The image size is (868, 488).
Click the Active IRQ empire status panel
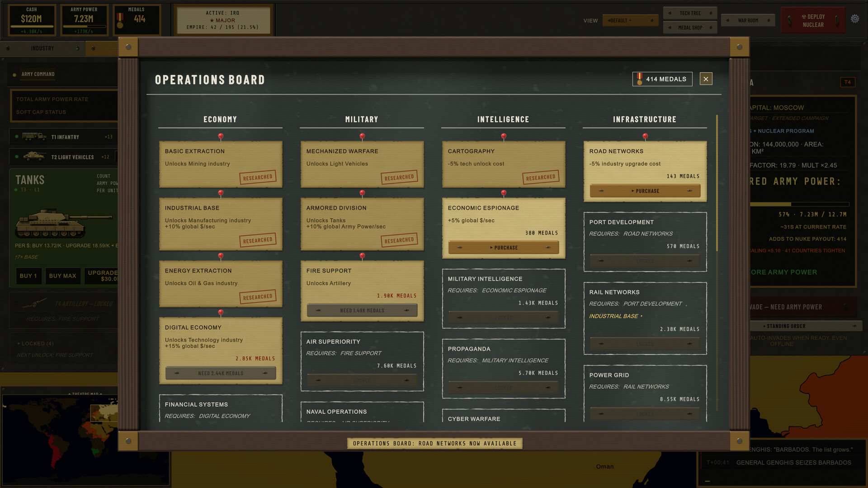tap(223, 20)
